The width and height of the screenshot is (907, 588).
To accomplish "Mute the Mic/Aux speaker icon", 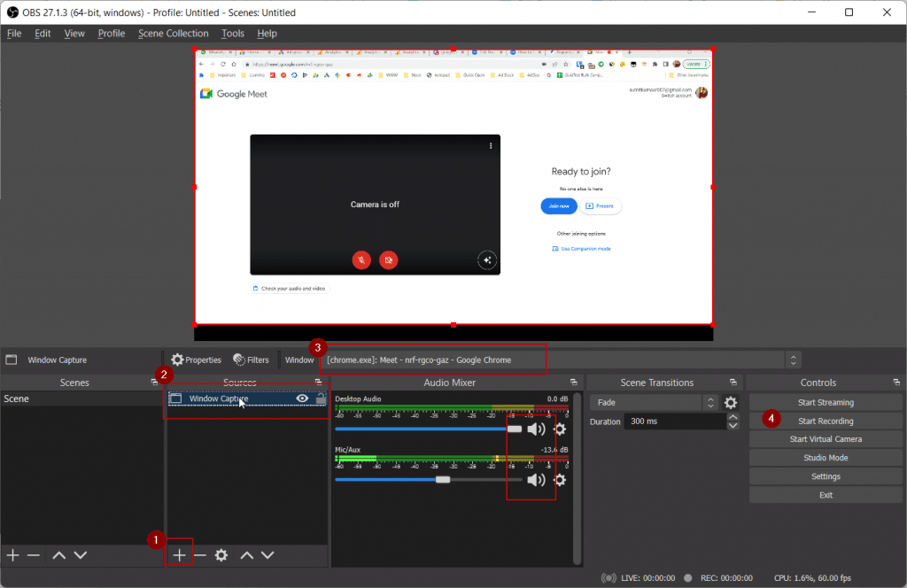I will [536, 480].
